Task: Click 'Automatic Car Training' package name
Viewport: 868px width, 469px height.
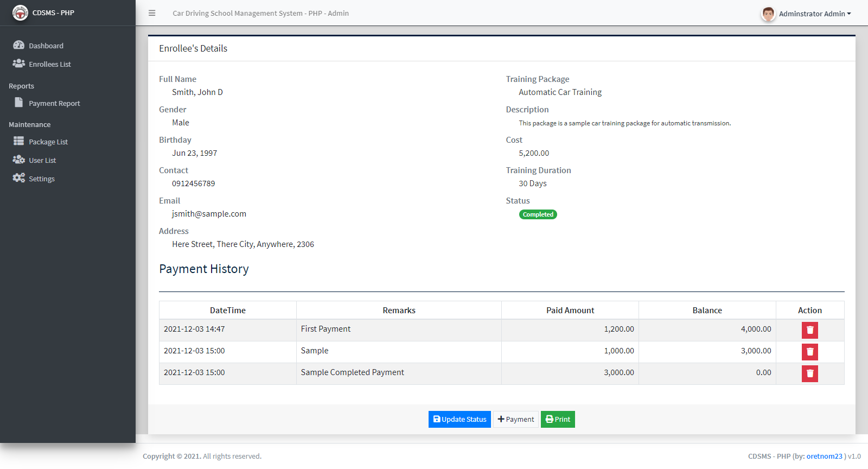Action: tap(560, 92)
